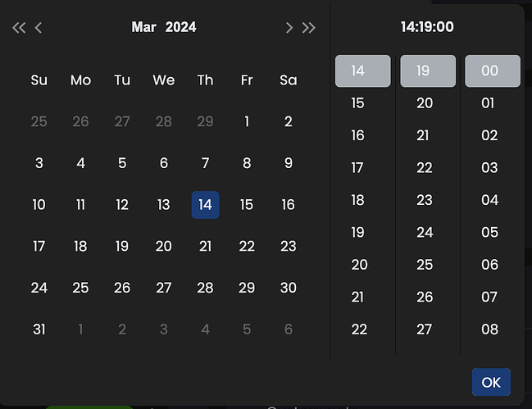Open the month picker labeled Mar

[x=143, y=27]
